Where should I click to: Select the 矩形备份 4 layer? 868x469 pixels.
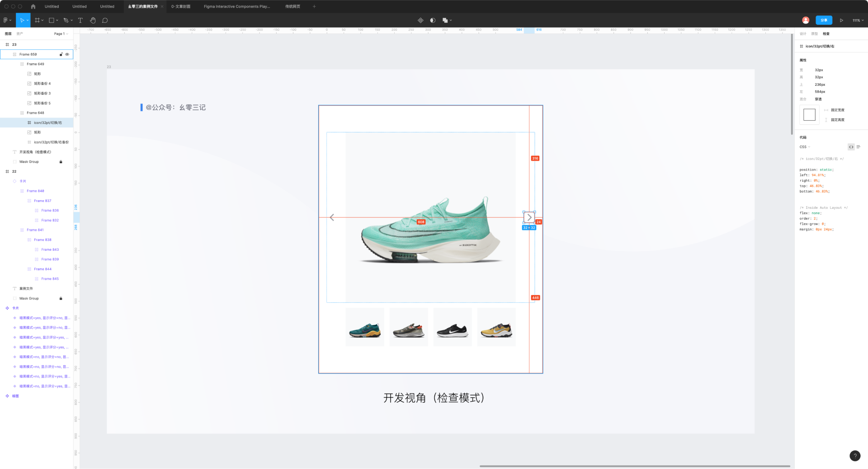[x=37, y=84]
